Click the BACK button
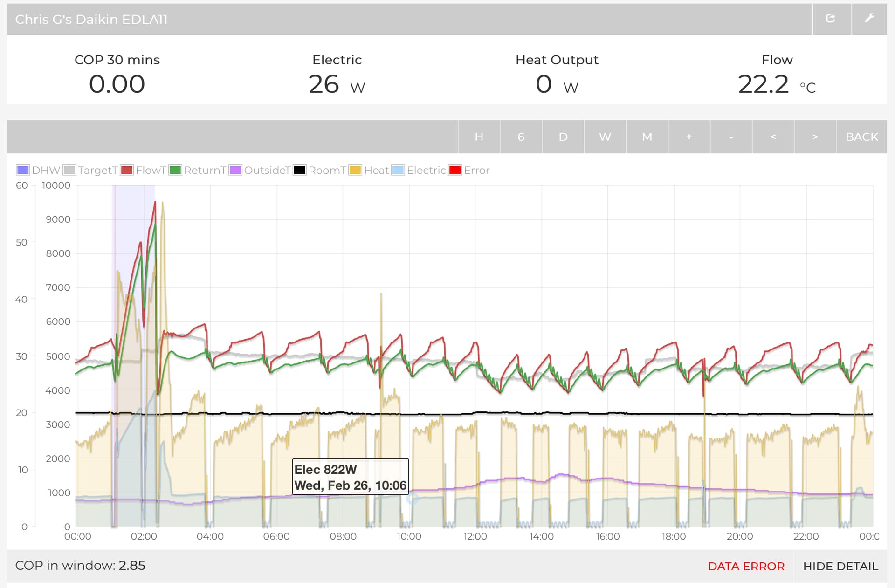Image resolution: width=895 pixels, height=588 pixels. point(861,137)
